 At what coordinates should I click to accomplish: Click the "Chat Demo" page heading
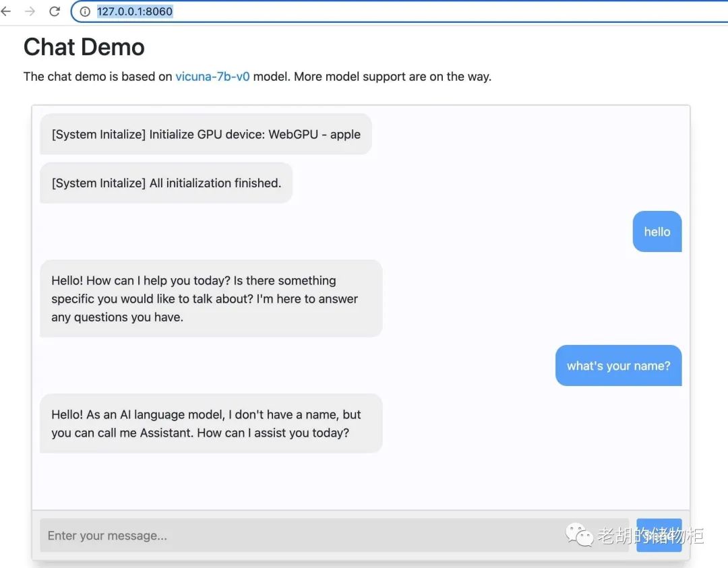click(x=84, y=47)
